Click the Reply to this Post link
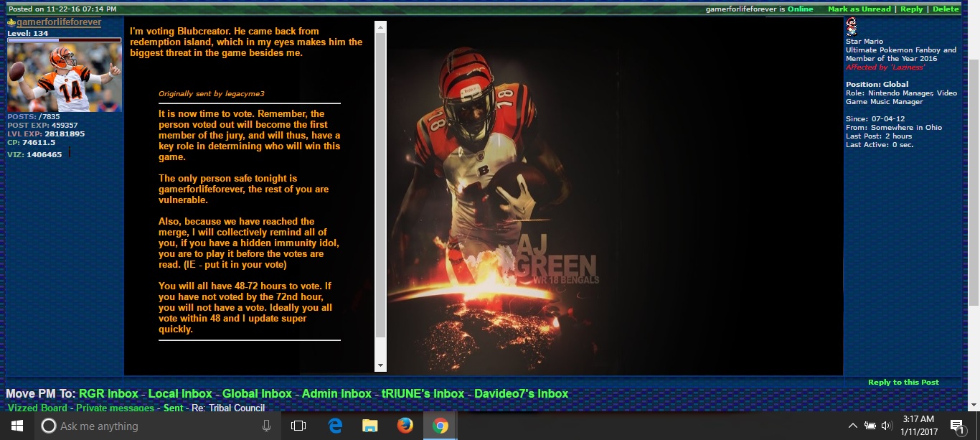980x440 pixels. 903,383
